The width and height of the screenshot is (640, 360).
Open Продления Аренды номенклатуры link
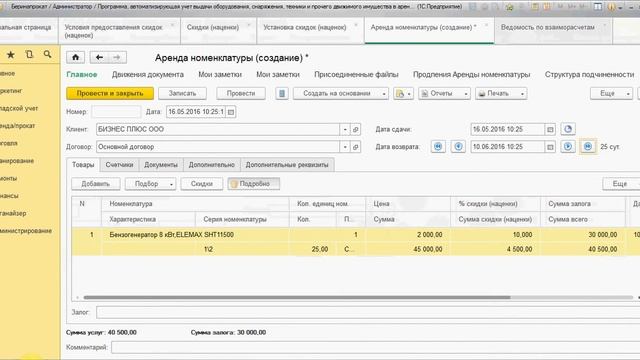(x=471, y=75)
